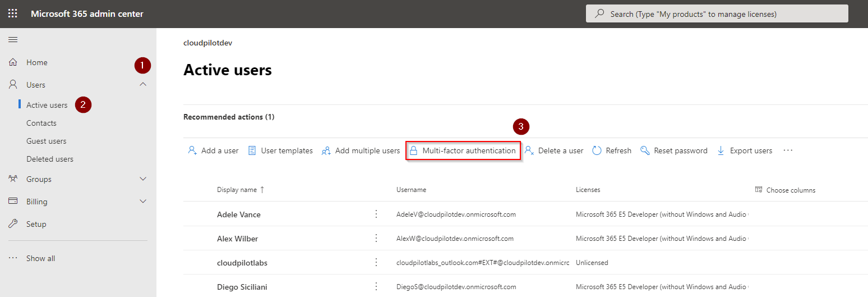Open Alex Wilber user details

tap(238, 239)
